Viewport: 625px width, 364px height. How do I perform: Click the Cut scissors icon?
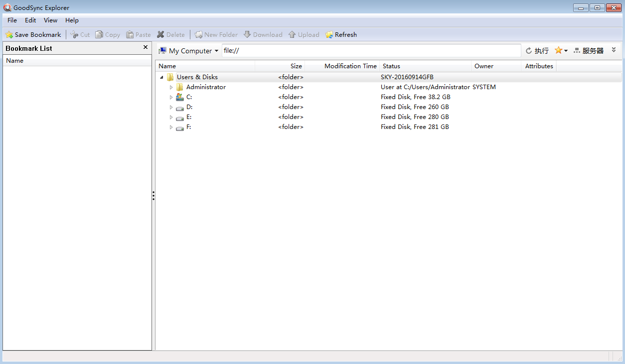pyautogui.click(x=74, y=35)
